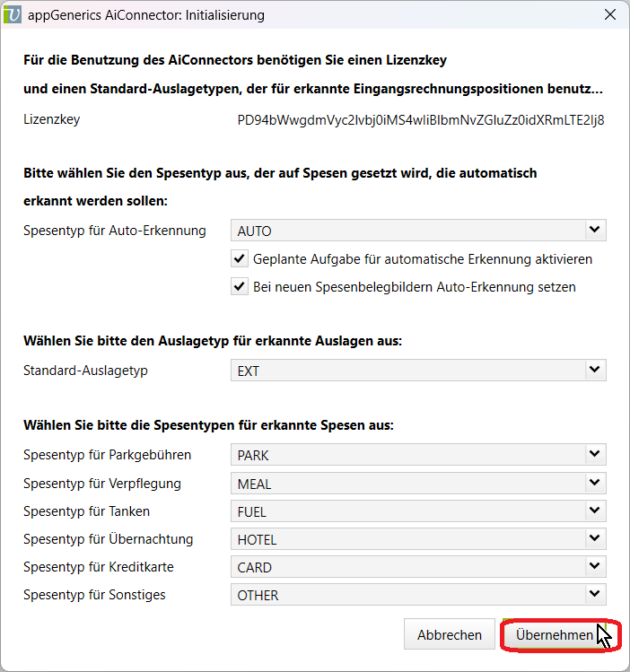Close the AiConnector Initialisierung dialog
The height and width of the screenshot is (672, 630).
click(610, 14)
